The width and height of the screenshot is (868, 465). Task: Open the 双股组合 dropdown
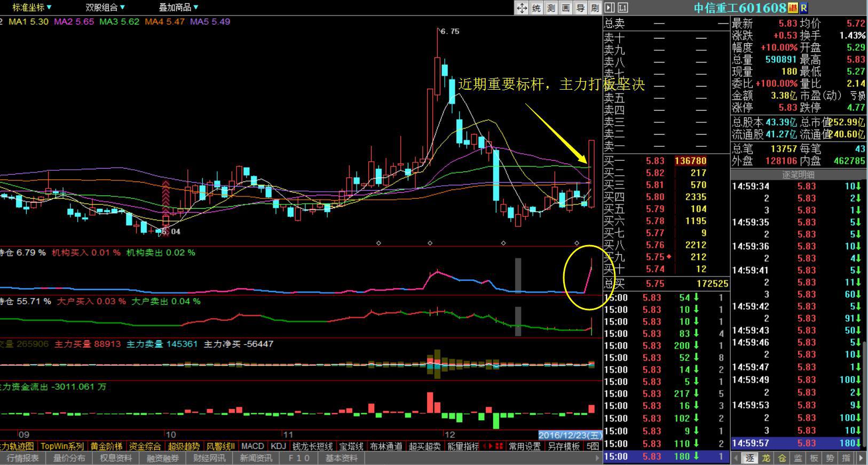[105, 7]
